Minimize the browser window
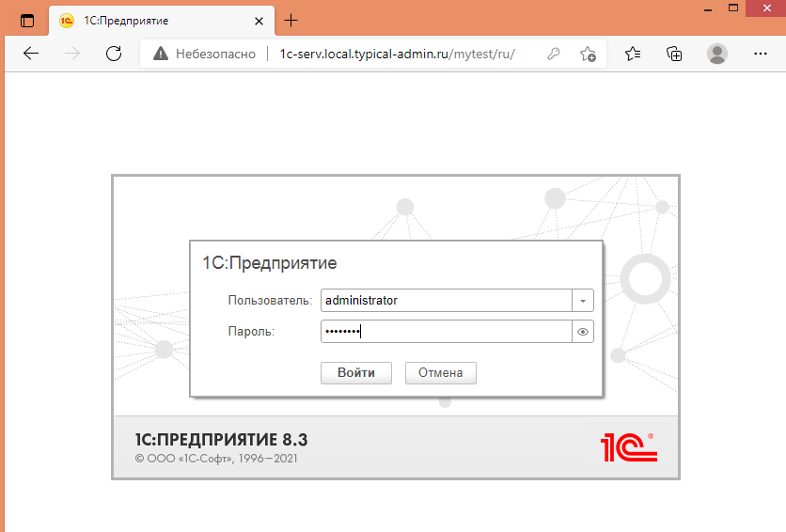 (x=708, y=9)
